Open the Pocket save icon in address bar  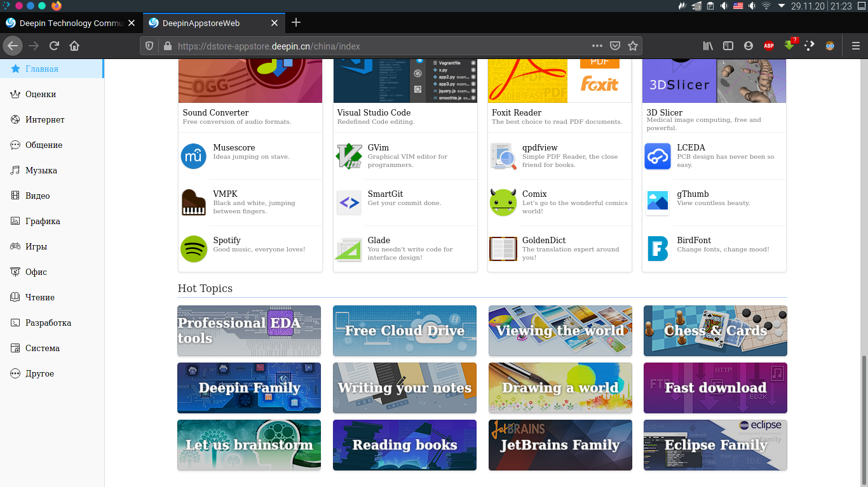[615, 46]
